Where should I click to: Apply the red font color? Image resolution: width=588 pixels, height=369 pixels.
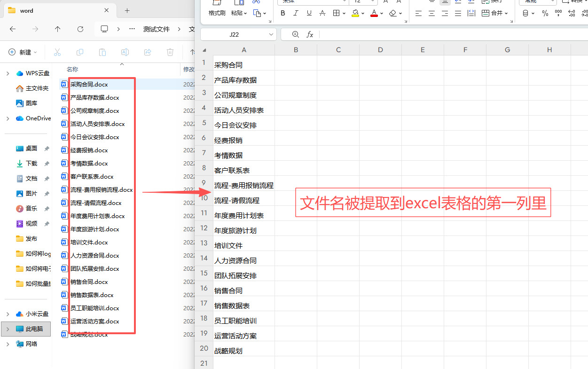point(374,13)
